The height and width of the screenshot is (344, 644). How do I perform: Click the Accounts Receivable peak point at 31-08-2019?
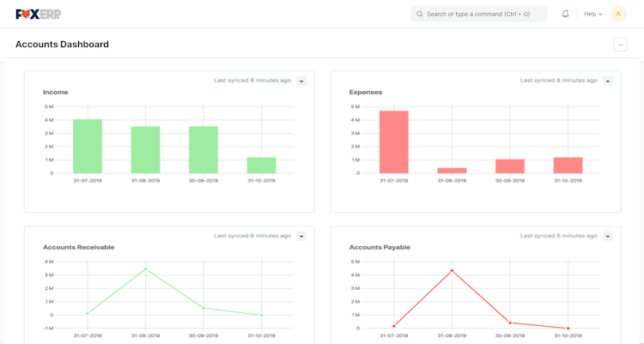click(x=145, y=269)
